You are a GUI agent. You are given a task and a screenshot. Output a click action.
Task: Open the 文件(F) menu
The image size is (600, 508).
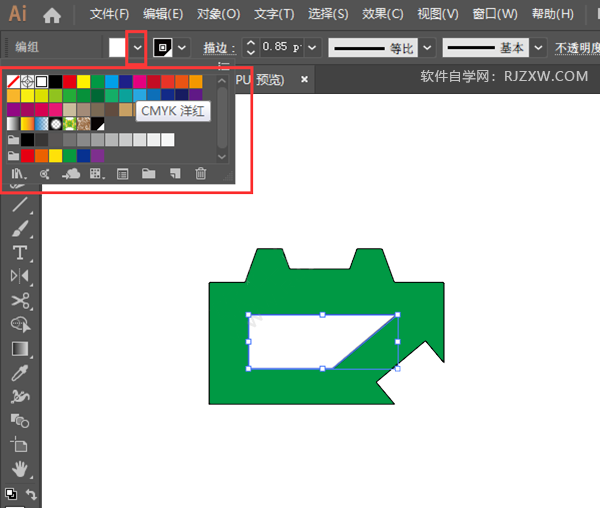coord(109,14)
